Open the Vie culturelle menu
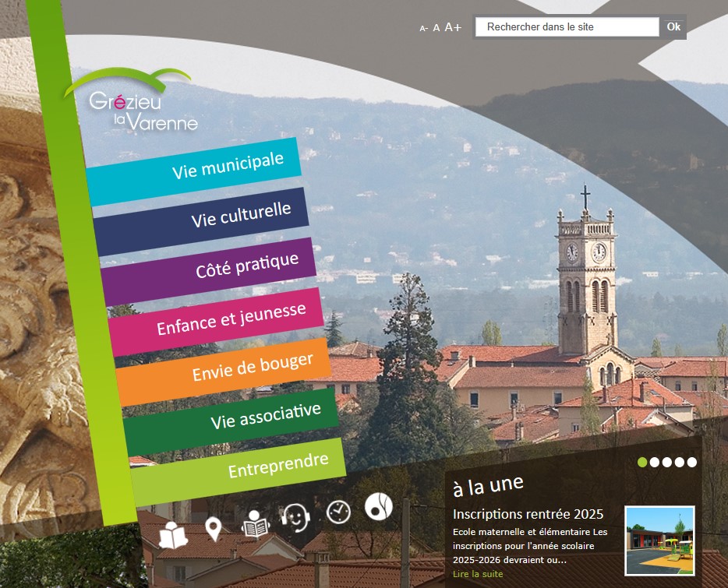Screen dimensions: 728x588 click(x=201, y=221)
